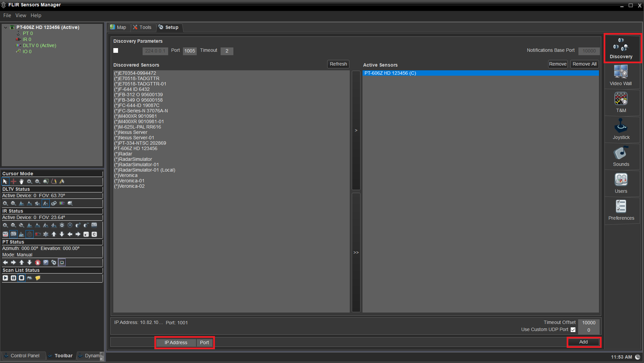Select the ruler measure cursor tool

click(x=62, y=181)
